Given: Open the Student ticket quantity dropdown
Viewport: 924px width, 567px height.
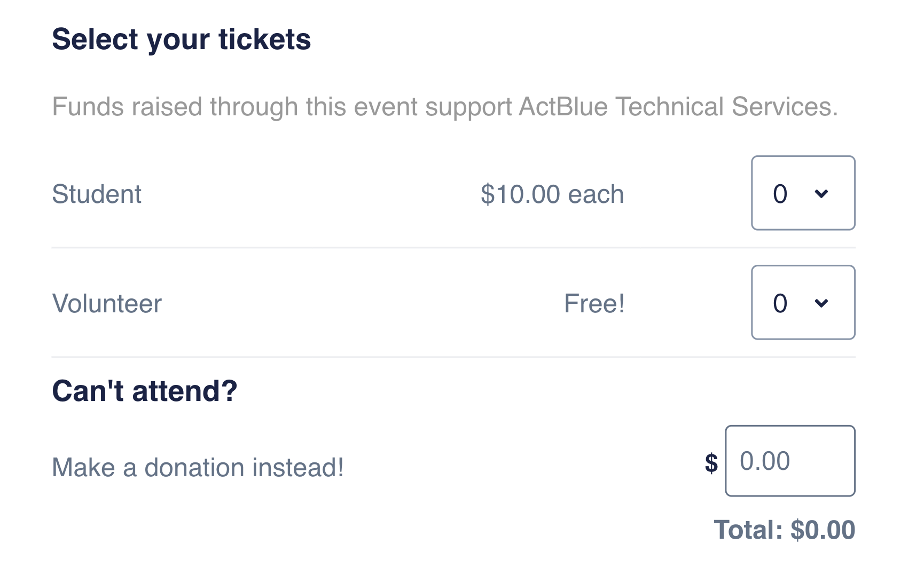Looking at the screenshot, I should 803,193.
